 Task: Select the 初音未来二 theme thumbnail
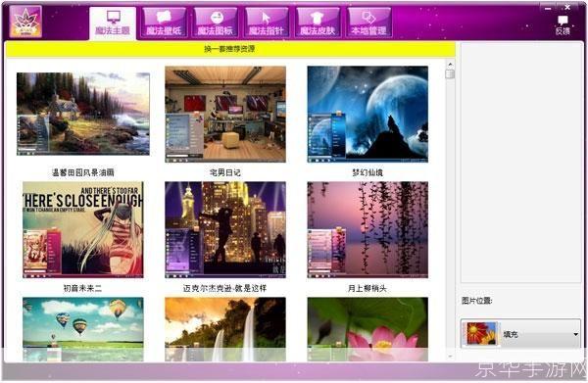pos(83,230)
